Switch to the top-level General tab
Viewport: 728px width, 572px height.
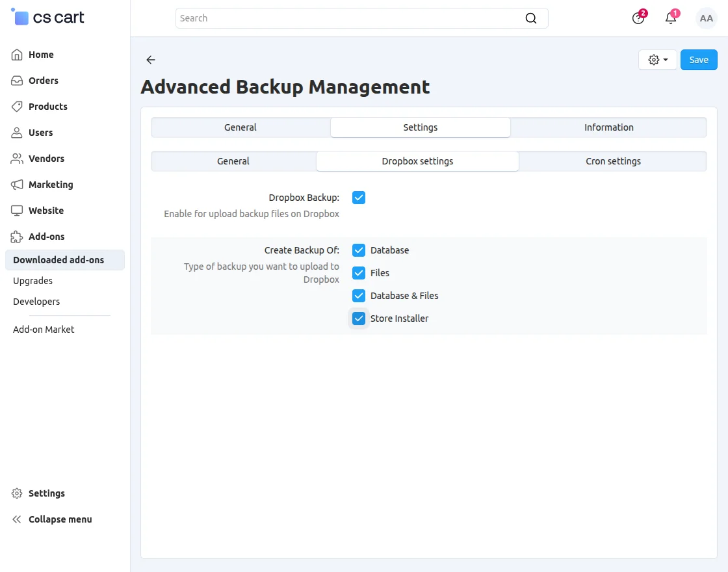(240, 127)
